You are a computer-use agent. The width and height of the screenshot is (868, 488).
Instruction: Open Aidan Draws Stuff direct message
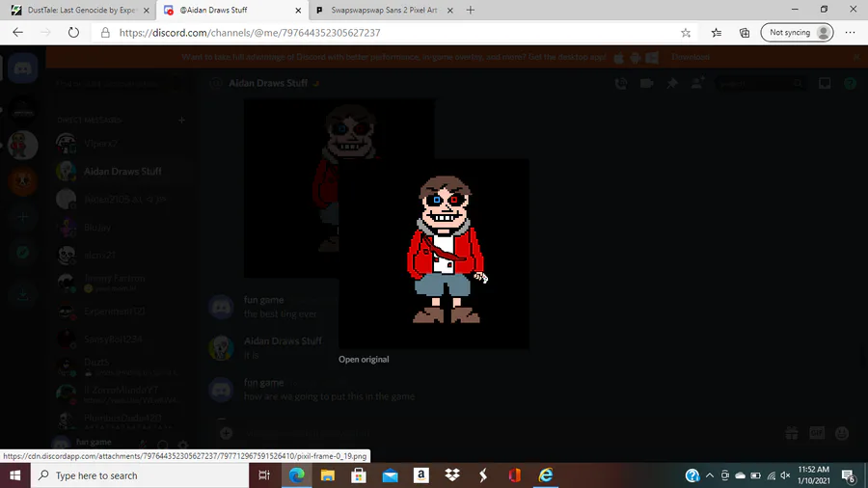coord(122,172)
